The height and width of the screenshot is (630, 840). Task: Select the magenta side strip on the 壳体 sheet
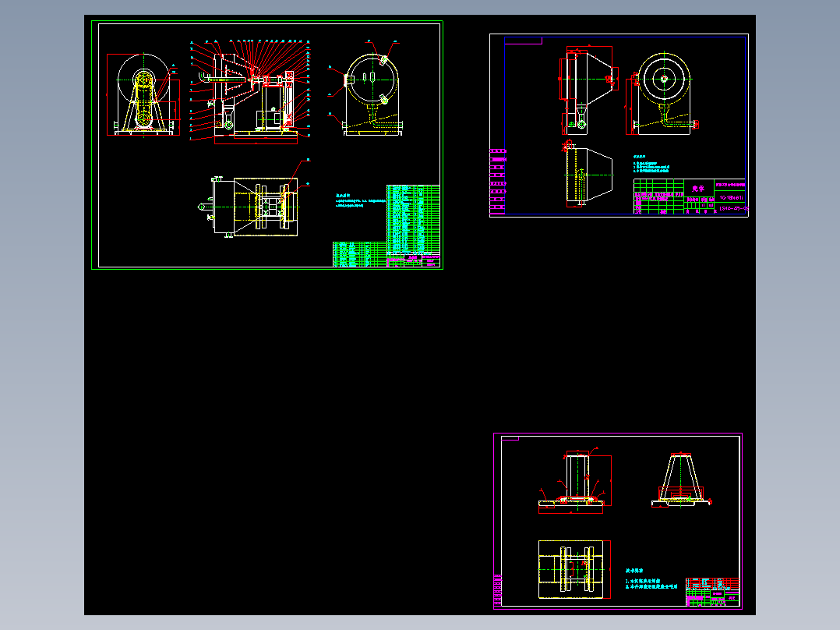498,181
